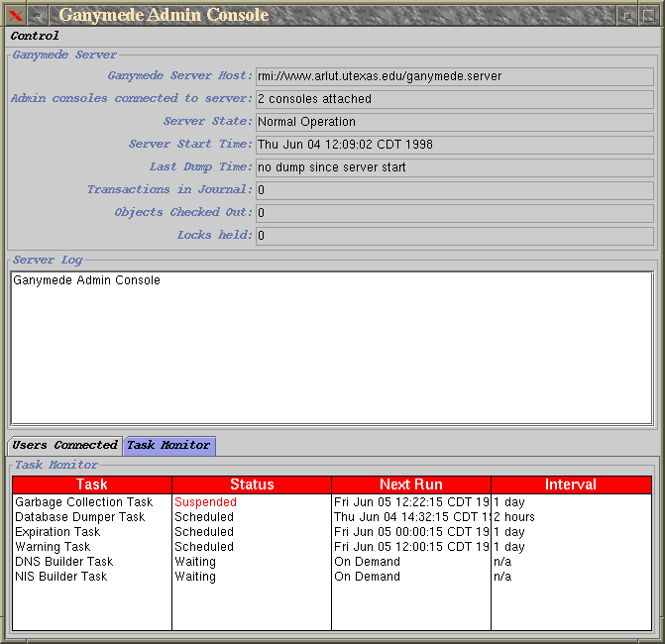This screenshot has height=644, width=665.
Task: Click the Status column header
Action: coord(252,484)
